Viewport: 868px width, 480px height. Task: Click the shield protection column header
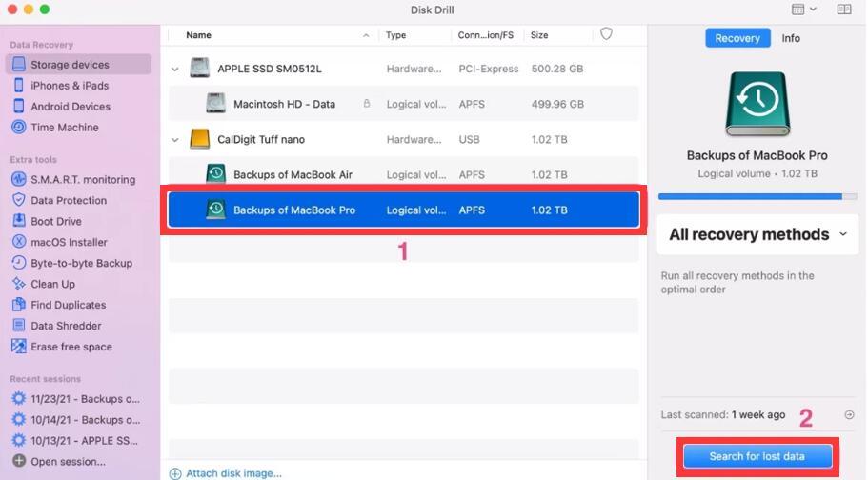click(x=606, y=34)
